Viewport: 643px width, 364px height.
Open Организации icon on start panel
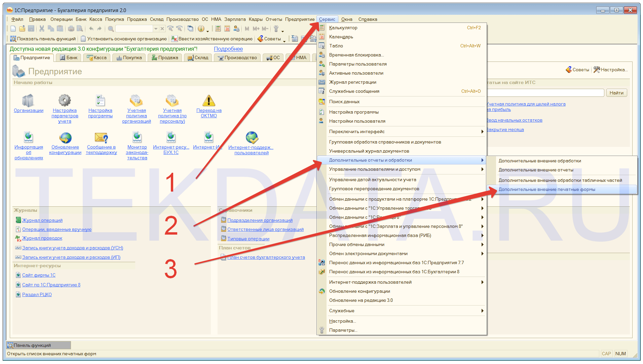[x=28, y=100]
